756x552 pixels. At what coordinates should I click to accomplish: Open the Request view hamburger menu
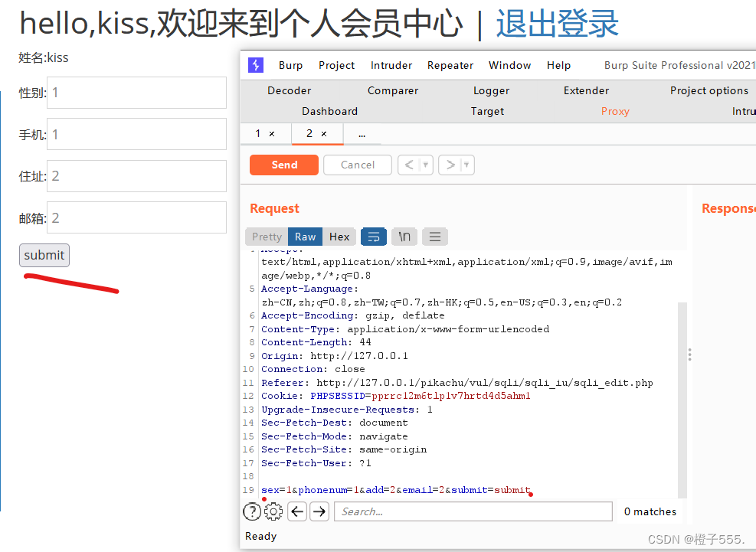pyautogui.click(x=435, y=237)
